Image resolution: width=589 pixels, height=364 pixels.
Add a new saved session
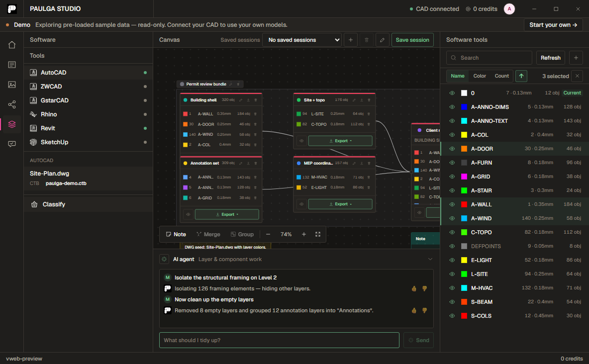click(x=351, y=40)
